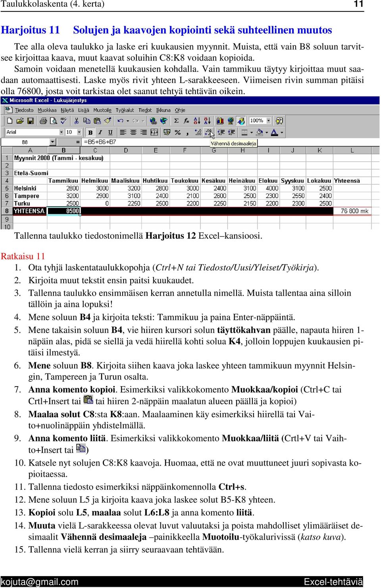Click the Office Assistant help icon
This screenshot has height=588, width=381.
click(x=279, y=121)
